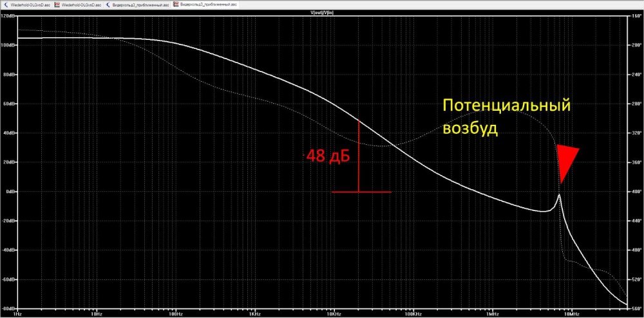Click the 100KHz label on frequency axis

tap(412, 313)
